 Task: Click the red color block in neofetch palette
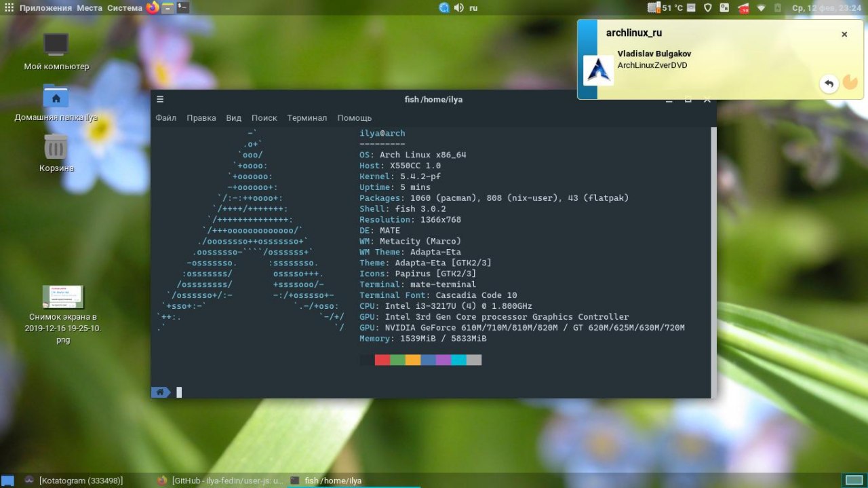point(382,360)
